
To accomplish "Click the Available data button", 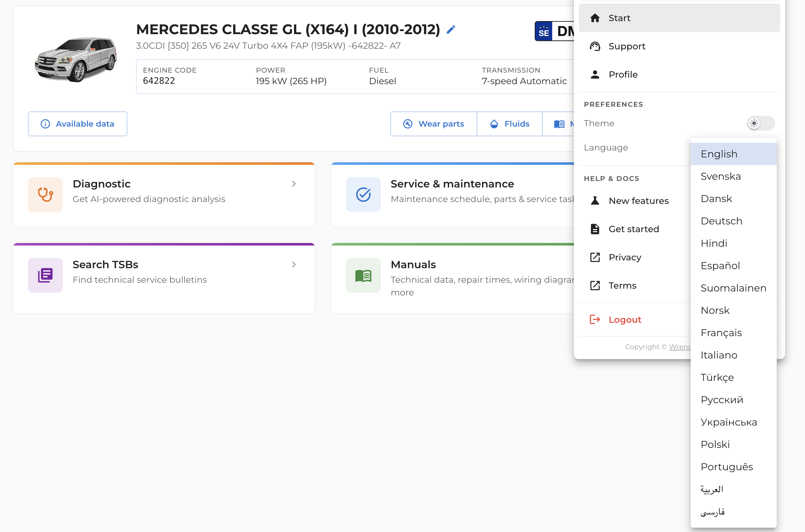I will point(77,124).
